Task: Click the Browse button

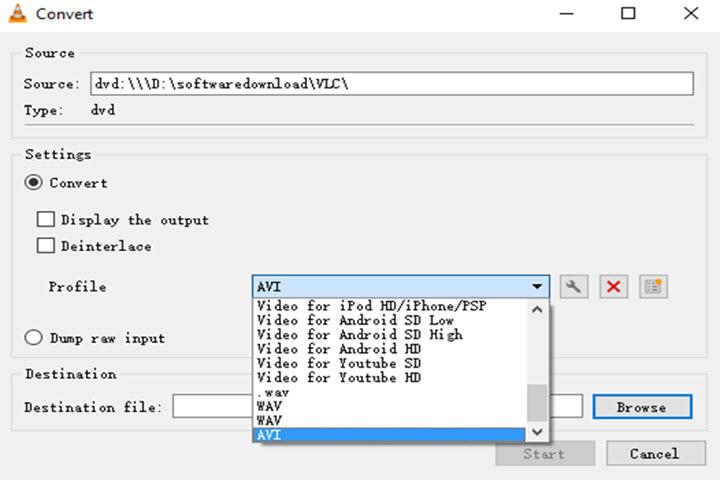Action: [x=642, y=407]
